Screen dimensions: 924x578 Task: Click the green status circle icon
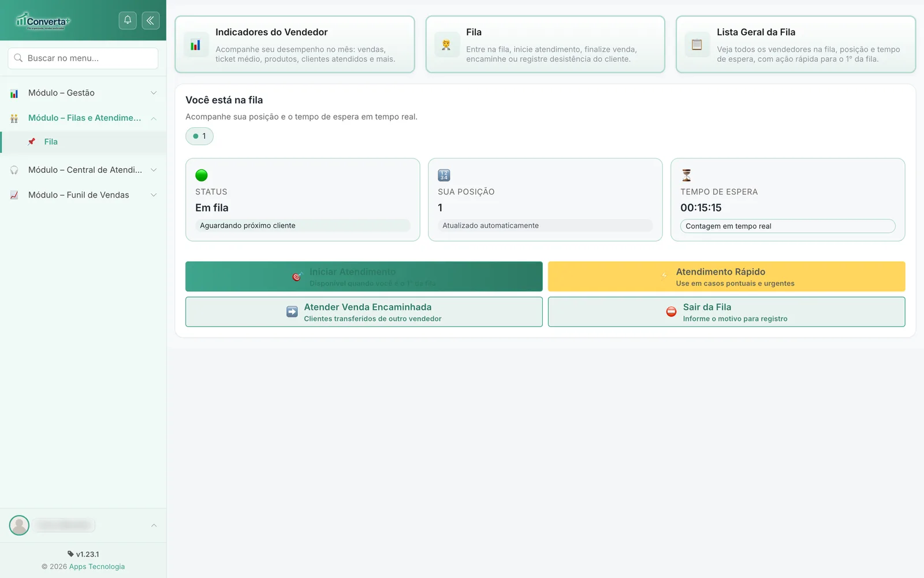pyautogui.click(x=202, y=175)
